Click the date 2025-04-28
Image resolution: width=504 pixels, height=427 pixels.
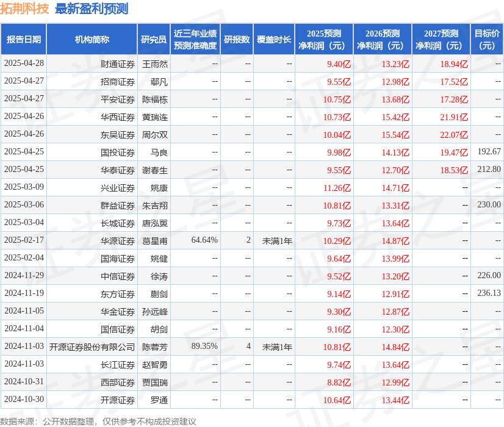click(24, 63)
